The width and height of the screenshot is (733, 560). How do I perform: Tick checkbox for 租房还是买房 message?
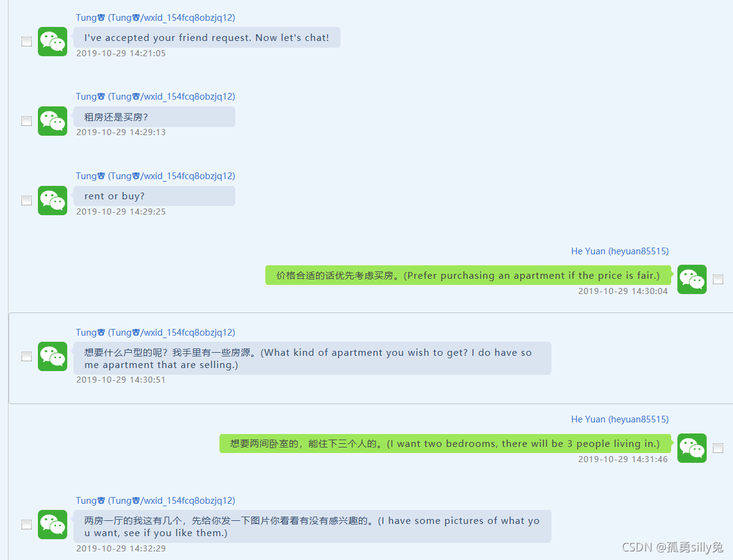click(x=27, y=121)
